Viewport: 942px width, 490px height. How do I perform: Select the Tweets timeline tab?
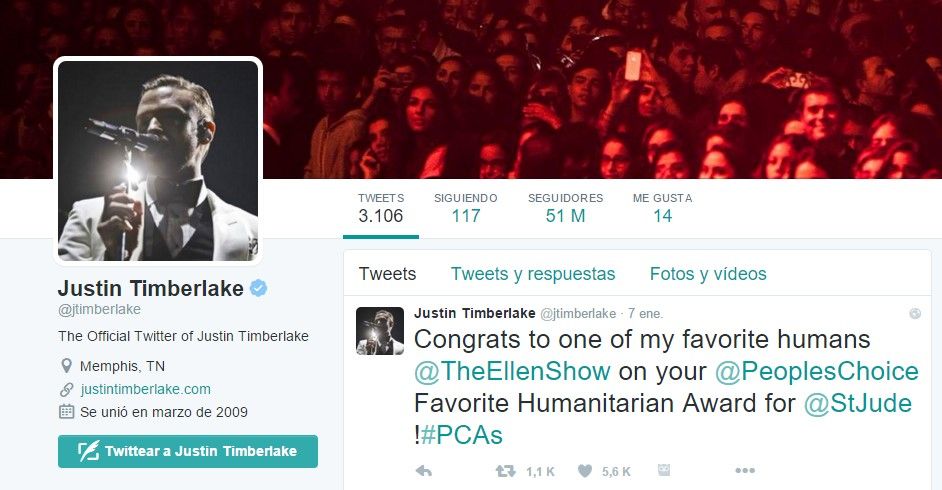387,274
